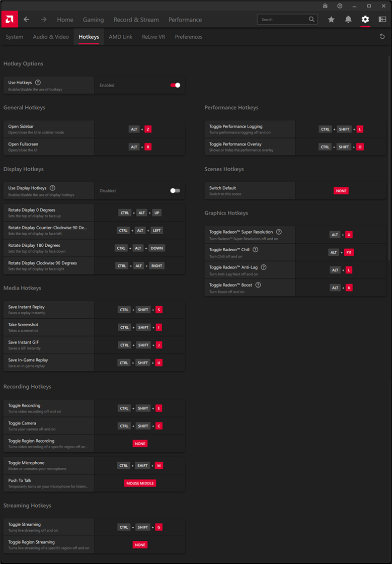Screen dimensions: 392x564
Task: Show help for Radeon Chill
Action: (x=256, y=249)
